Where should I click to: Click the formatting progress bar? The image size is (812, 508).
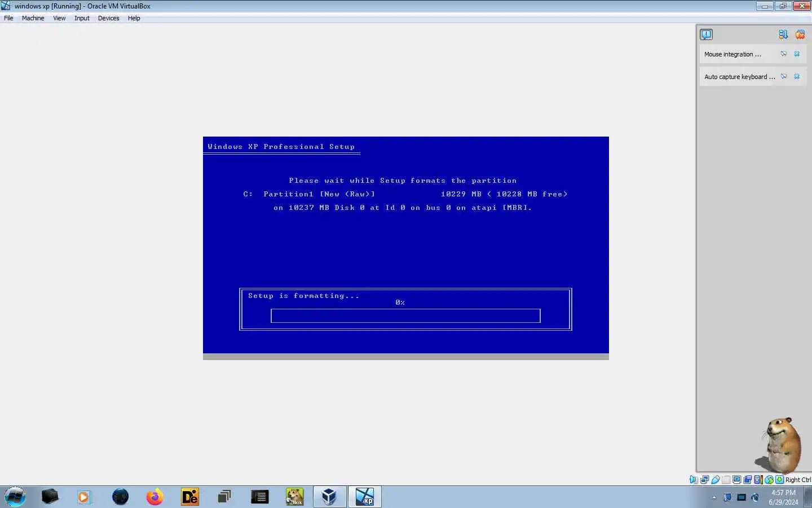click(x=405, y=316)
